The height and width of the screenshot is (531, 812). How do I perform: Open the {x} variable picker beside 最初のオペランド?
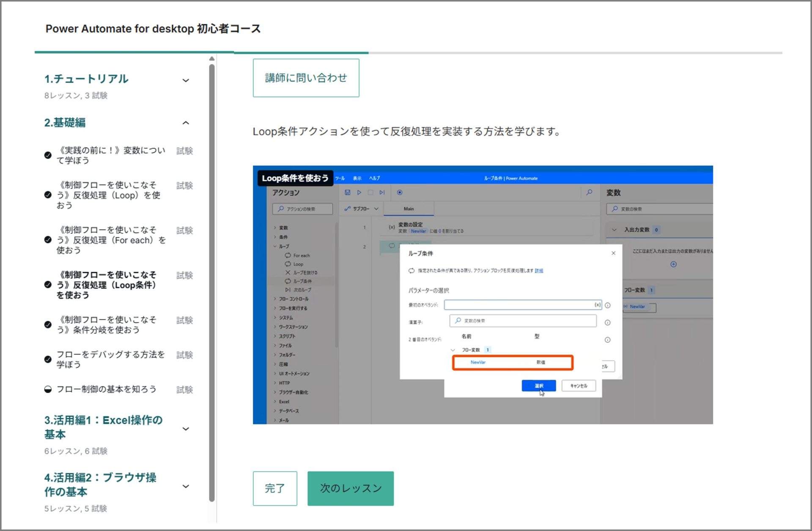coord(597,304)
